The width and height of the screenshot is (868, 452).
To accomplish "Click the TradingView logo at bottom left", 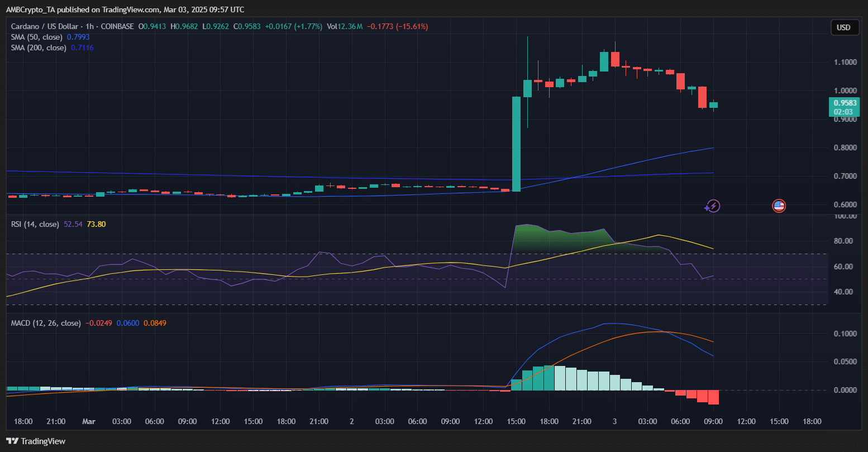I will tap(36, 441).
